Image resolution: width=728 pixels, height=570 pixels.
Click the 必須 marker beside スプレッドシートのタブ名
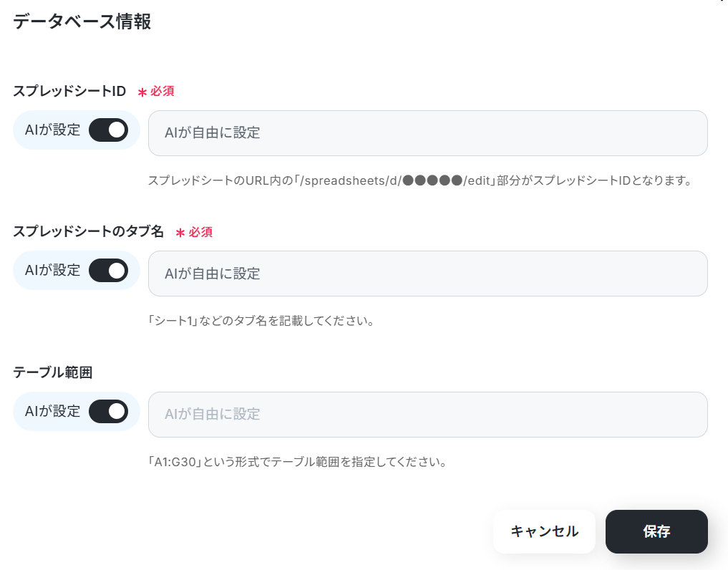click(x=194, y=232)
